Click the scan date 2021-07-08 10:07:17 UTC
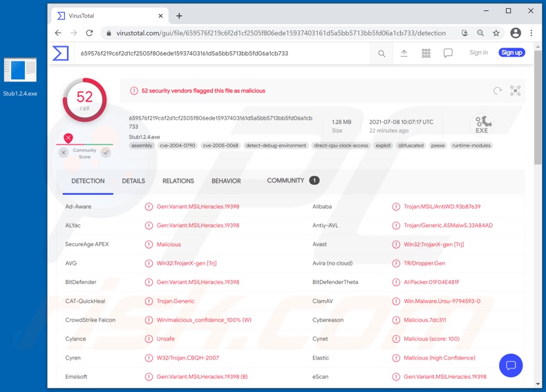 (401, 122)
